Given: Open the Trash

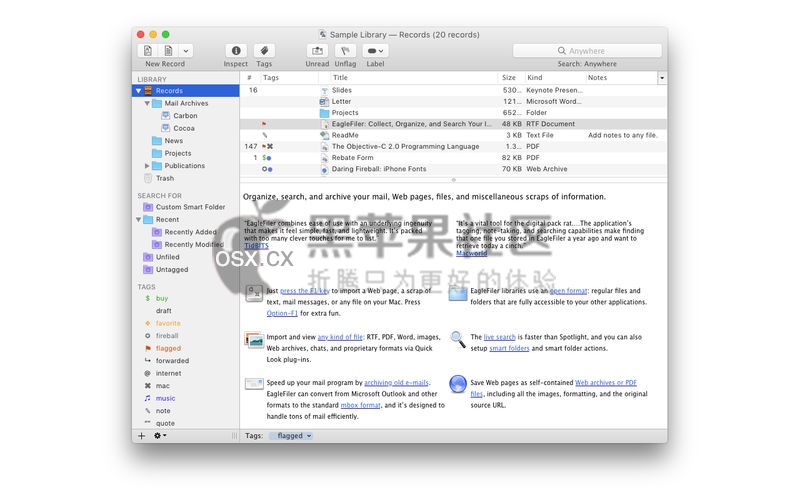Looking at the screenshot, I should pos(164,178).
